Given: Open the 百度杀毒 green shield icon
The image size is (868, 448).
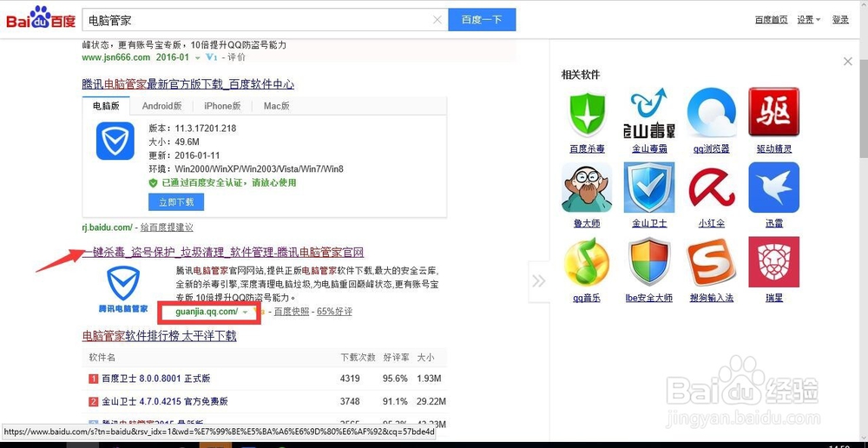Looking at the screenshot, I should (x=587, y=115).
